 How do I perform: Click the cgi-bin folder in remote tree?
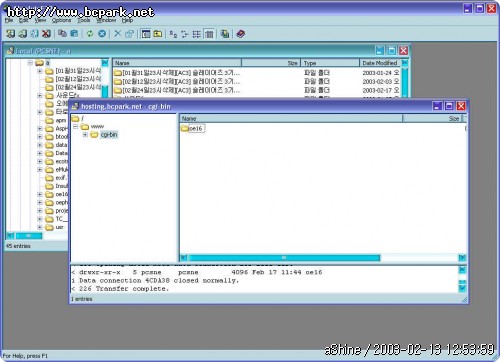tap(109, 135)
